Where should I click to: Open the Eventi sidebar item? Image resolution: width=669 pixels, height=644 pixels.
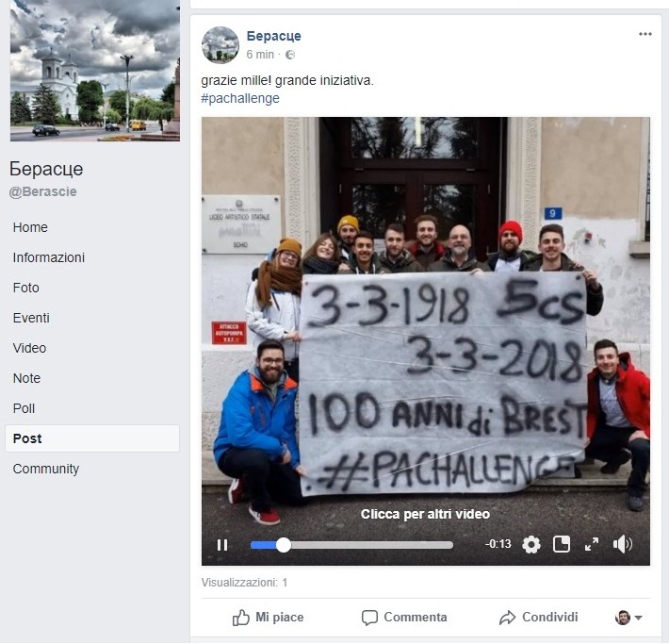point(31,318)
